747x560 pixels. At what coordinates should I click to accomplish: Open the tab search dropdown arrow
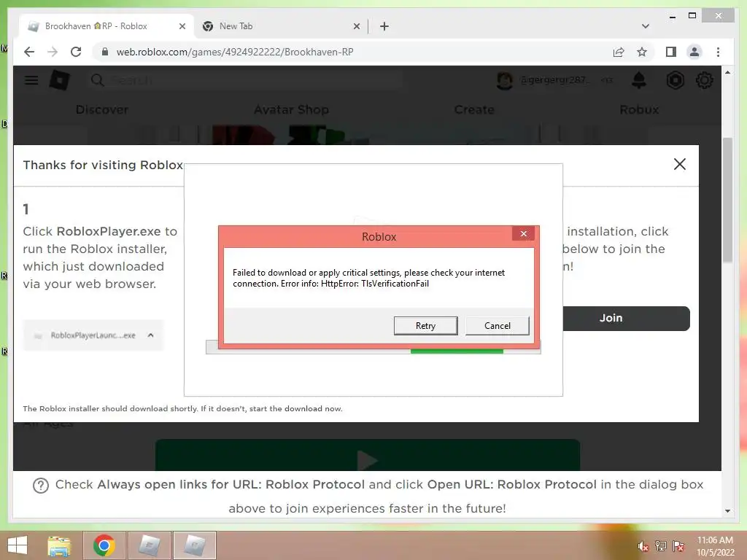click(x=645, y=26)
